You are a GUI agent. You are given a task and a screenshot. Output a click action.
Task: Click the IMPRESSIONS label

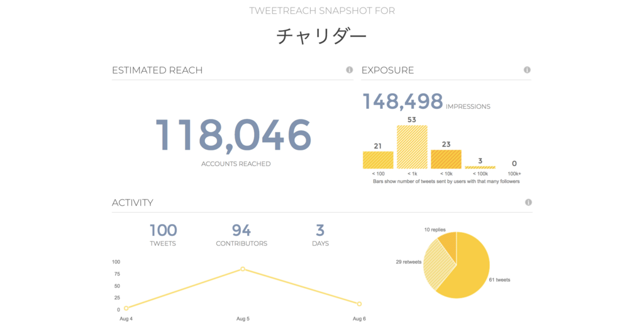click(x=468, y=107)
